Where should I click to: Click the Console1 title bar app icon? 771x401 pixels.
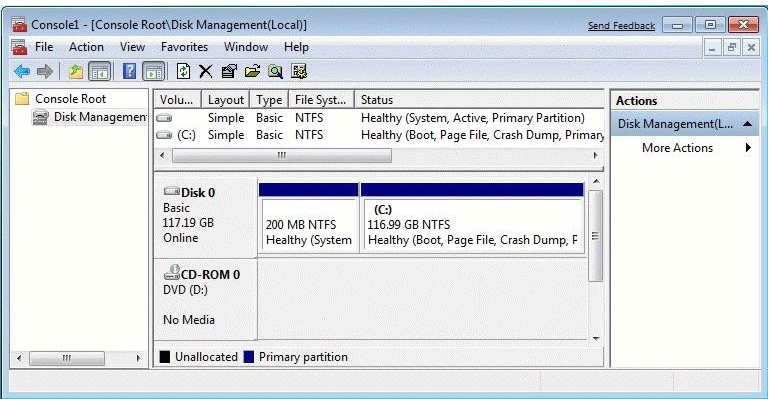(19, 25)
